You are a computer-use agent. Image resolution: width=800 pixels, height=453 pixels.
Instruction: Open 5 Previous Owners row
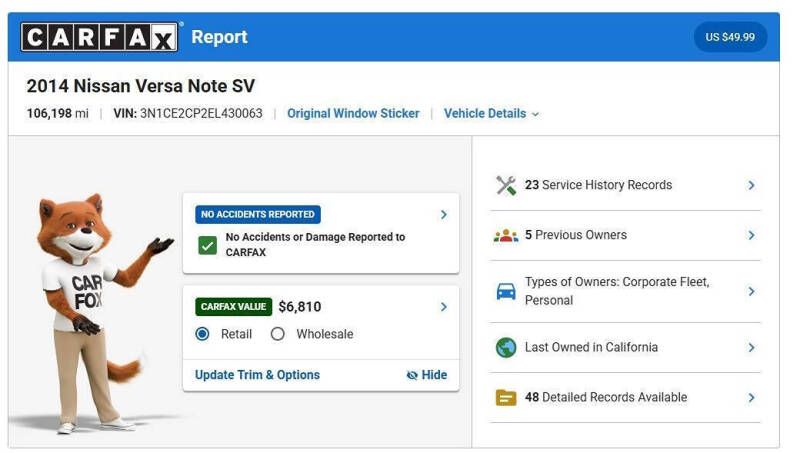pyautogui.click(x=625, y=235)
